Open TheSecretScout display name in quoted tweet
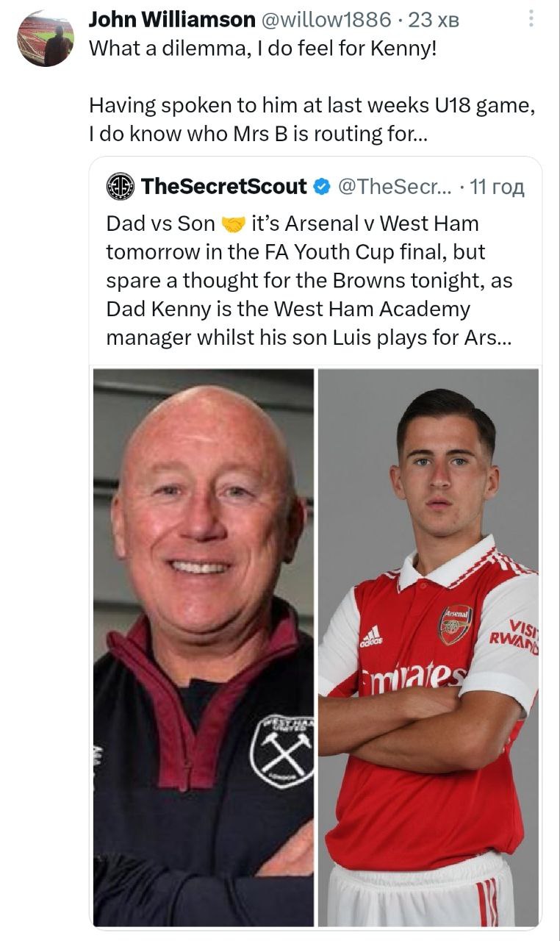This screenshot has width=560, height=941. click(x=223, y=187)
